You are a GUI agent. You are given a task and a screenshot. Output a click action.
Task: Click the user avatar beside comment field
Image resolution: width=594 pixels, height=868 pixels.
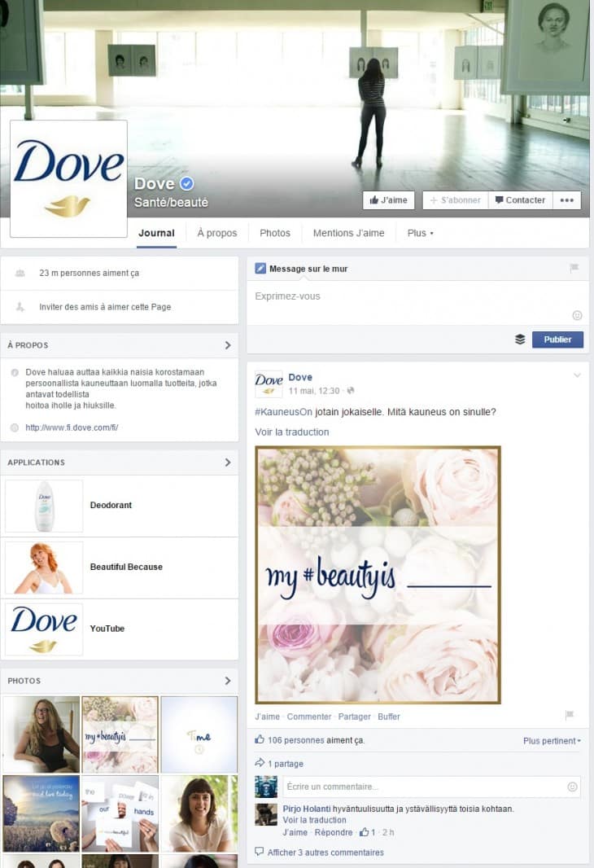[266, 787]
